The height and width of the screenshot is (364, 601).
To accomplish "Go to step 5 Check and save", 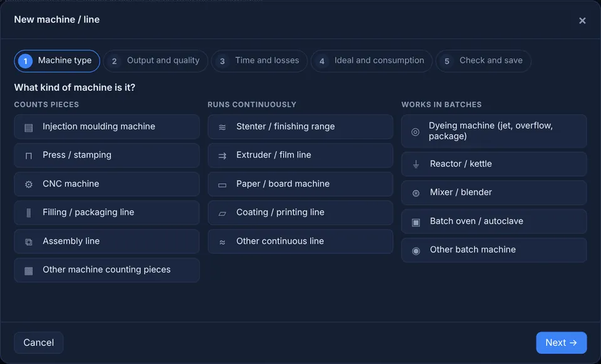I will coord(483,61).
